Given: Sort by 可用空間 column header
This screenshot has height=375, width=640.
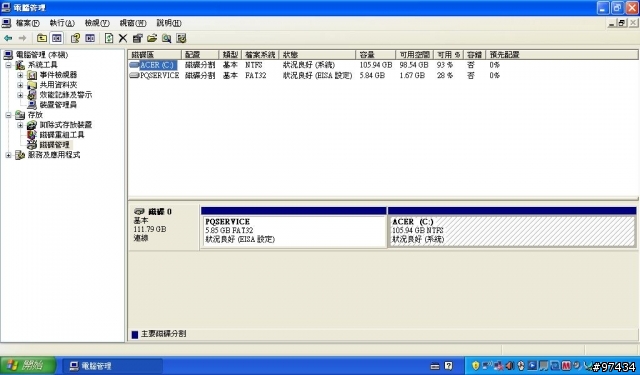Looking at the screenshot, I should pos(415,55).
